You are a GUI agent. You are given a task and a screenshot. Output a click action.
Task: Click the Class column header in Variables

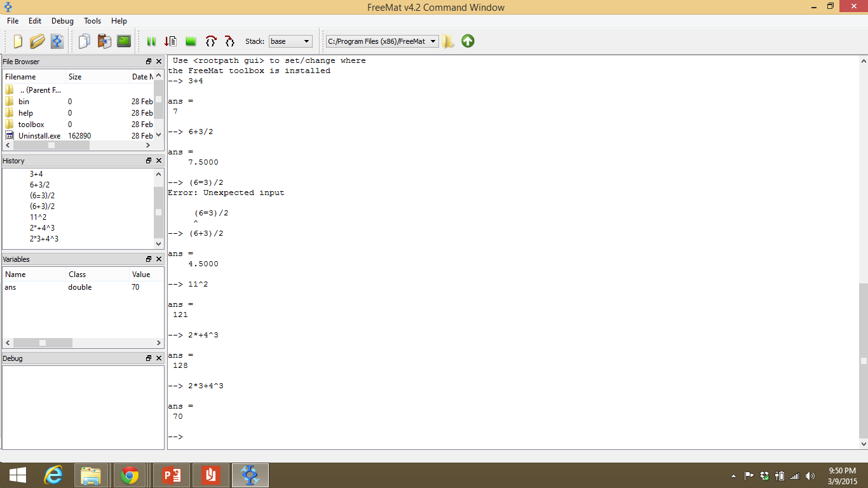(x=97, y=274)
